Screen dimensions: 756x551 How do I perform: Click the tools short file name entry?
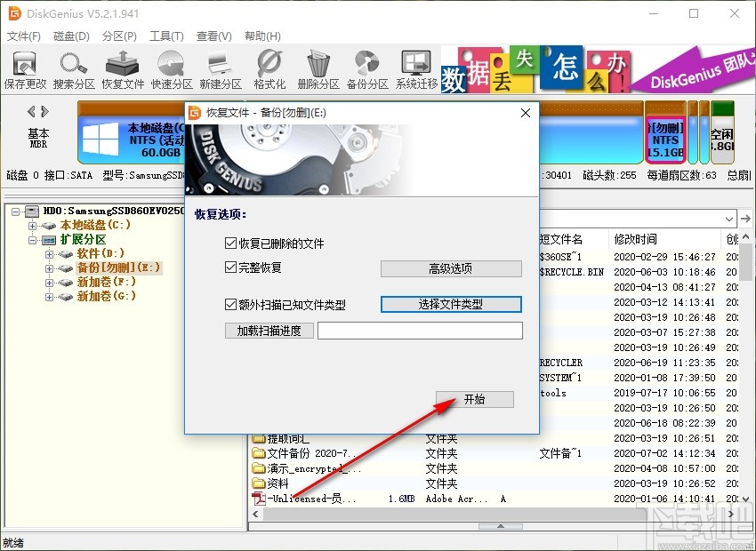pos(553,393)
